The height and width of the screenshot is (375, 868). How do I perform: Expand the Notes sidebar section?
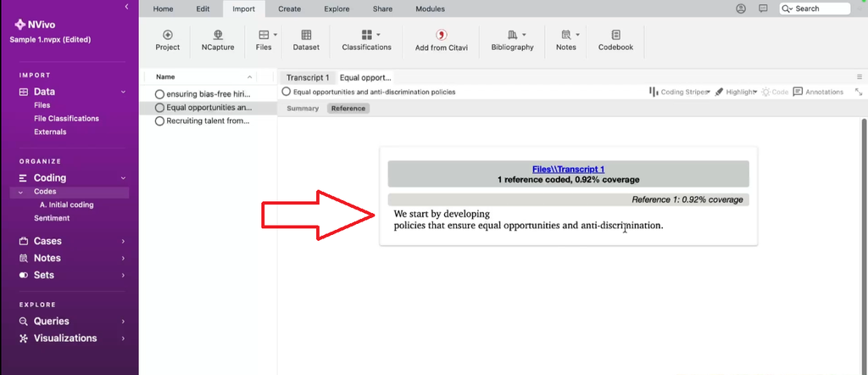(x=123, y=258)
